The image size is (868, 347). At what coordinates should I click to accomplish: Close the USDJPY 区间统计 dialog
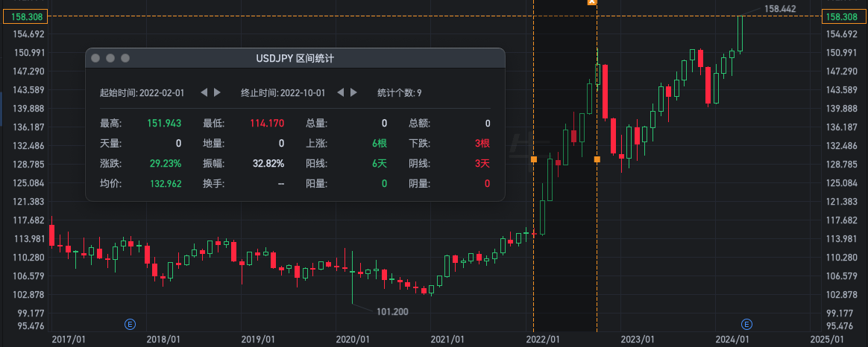pyautogui.click(x=95, y=58)
